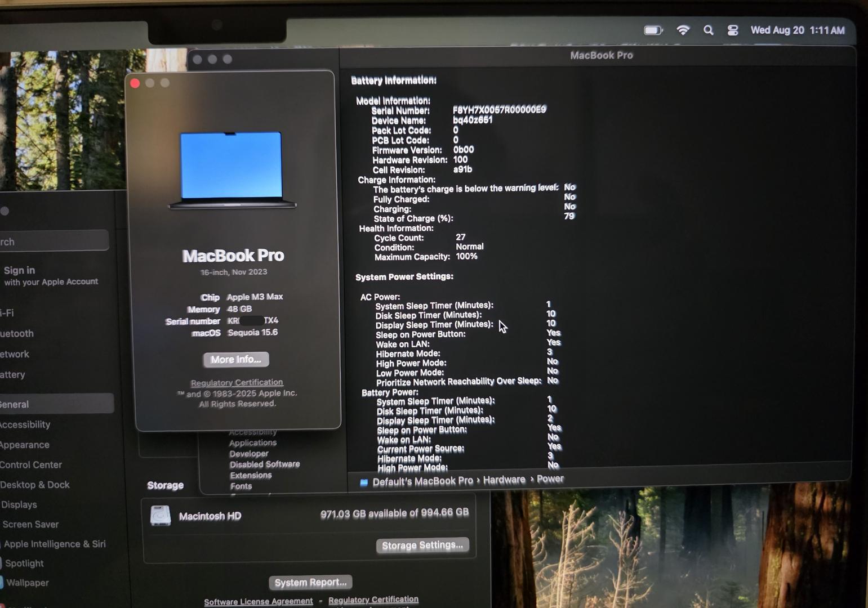Click the MacBook Pro window title
868x608 pixels.
[x=602, y=55]
